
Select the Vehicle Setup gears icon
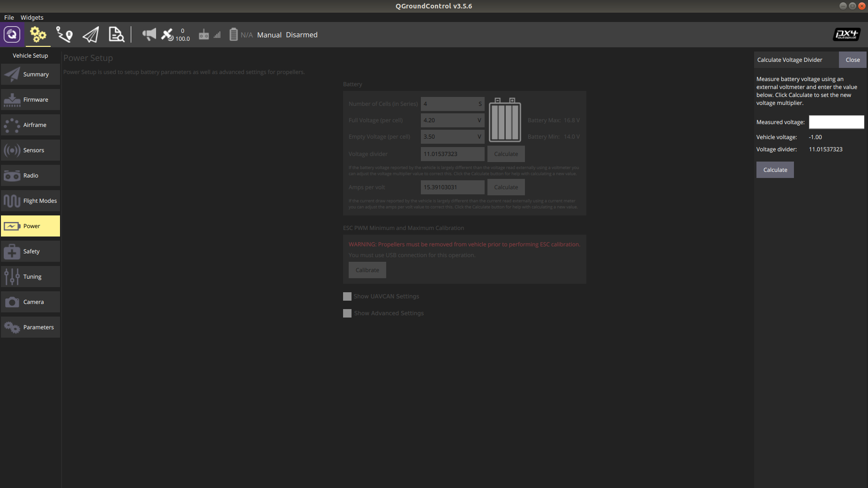point(38,35)
